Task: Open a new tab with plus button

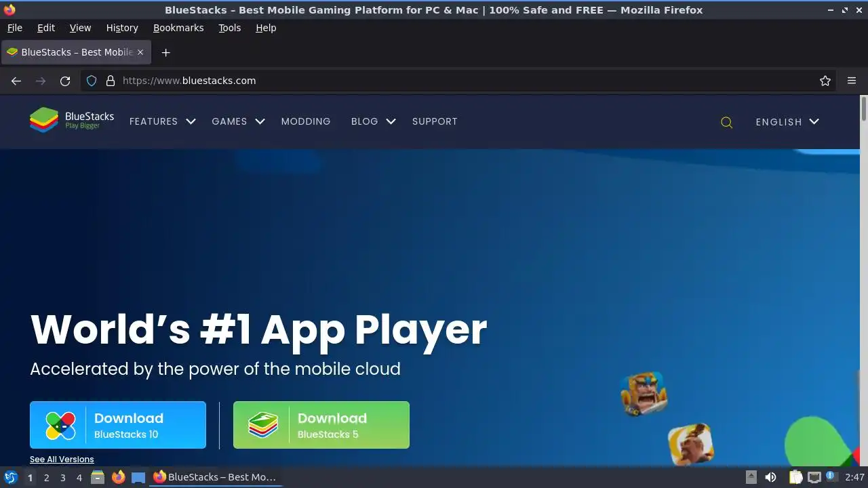Action: click(165, 52)
